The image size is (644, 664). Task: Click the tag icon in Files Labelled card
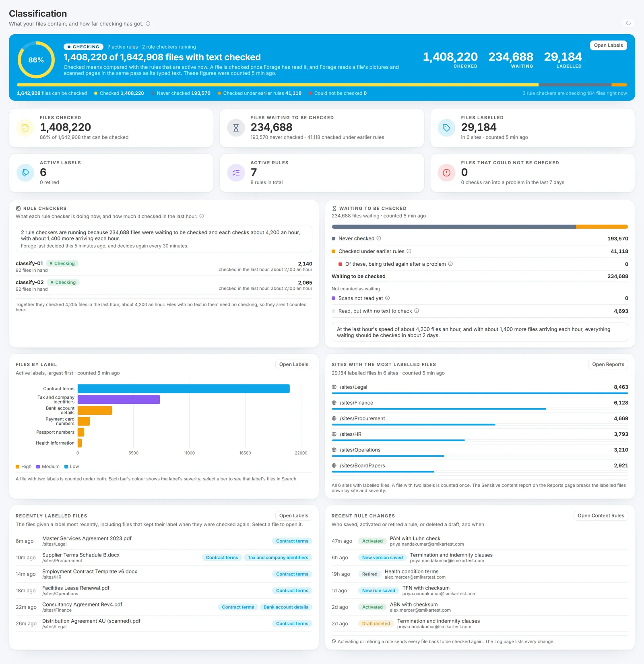(x=447, y=128)
